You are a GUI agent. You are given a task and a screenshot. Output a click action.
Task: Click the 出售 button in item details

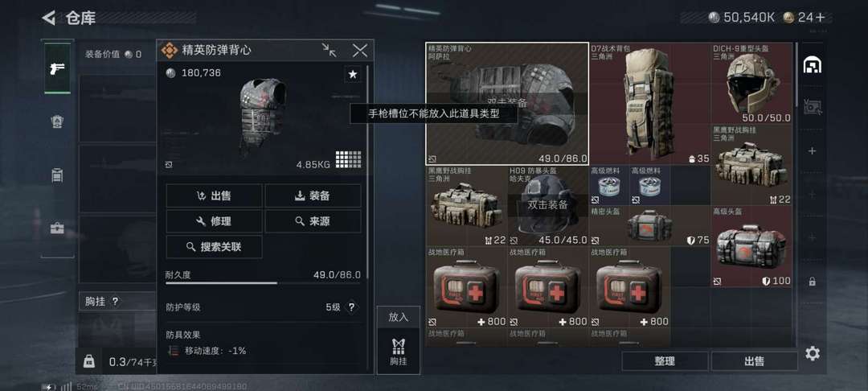(215, 195)
